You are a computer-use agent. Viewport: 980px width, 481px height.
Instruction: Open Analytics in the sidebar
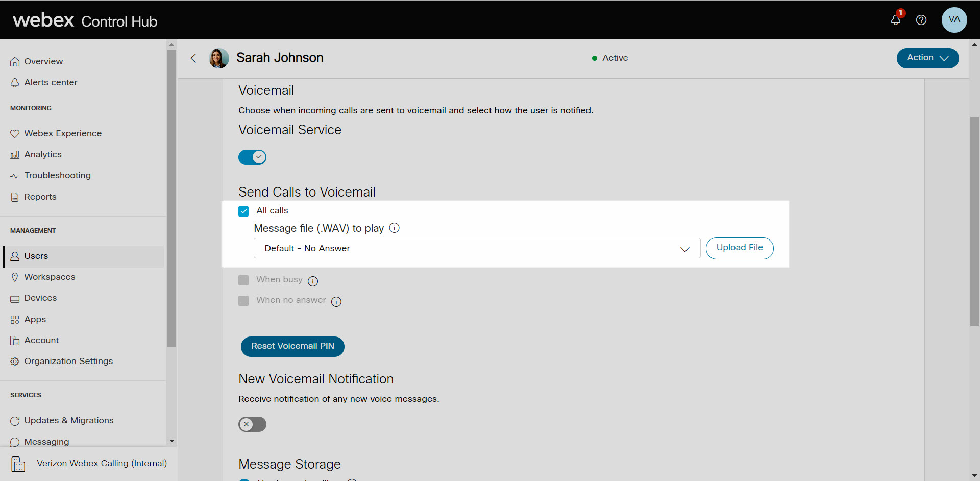coord(43,155)
